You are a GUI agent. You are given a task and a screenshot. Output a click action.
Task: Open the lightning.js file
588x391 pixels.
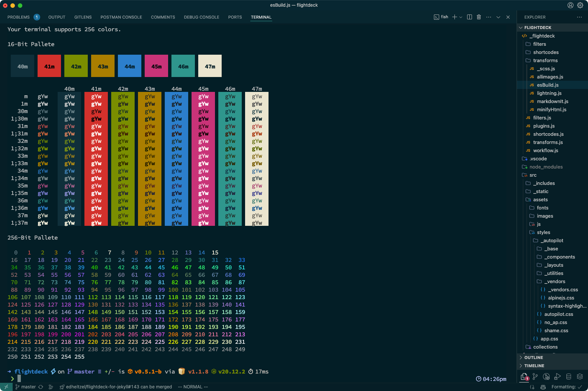pos(552,93)
